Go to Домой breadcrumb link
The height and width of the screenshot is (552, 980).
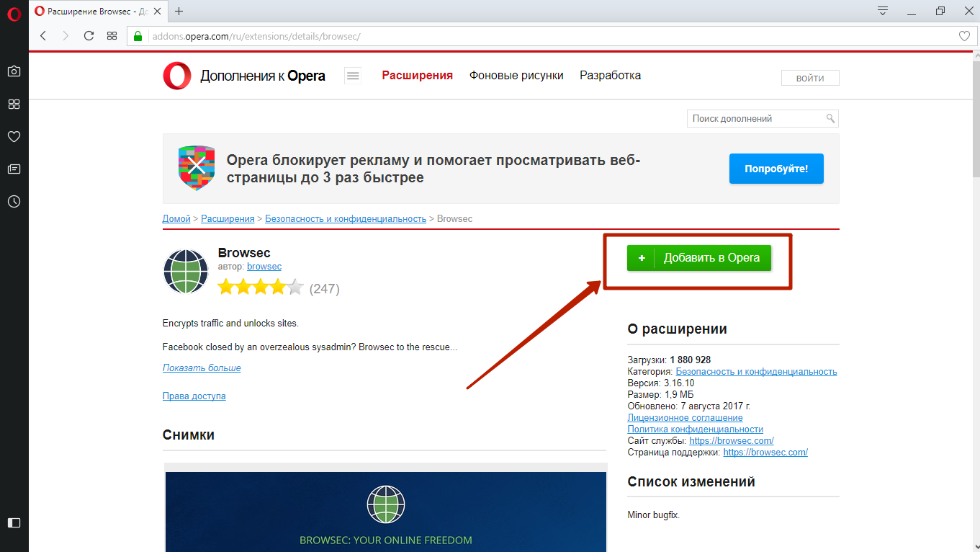pos(176,218)
